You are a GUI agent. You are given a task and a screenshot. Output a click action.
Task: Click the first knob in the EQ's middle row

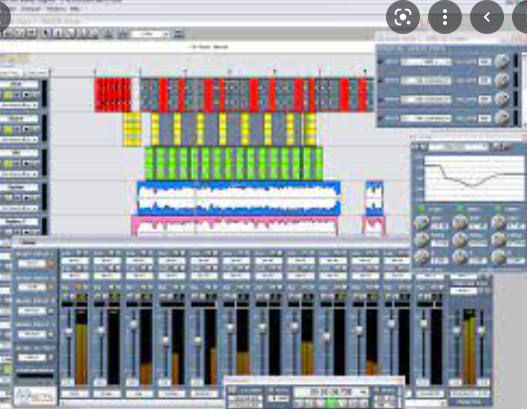tap(421, 240)
